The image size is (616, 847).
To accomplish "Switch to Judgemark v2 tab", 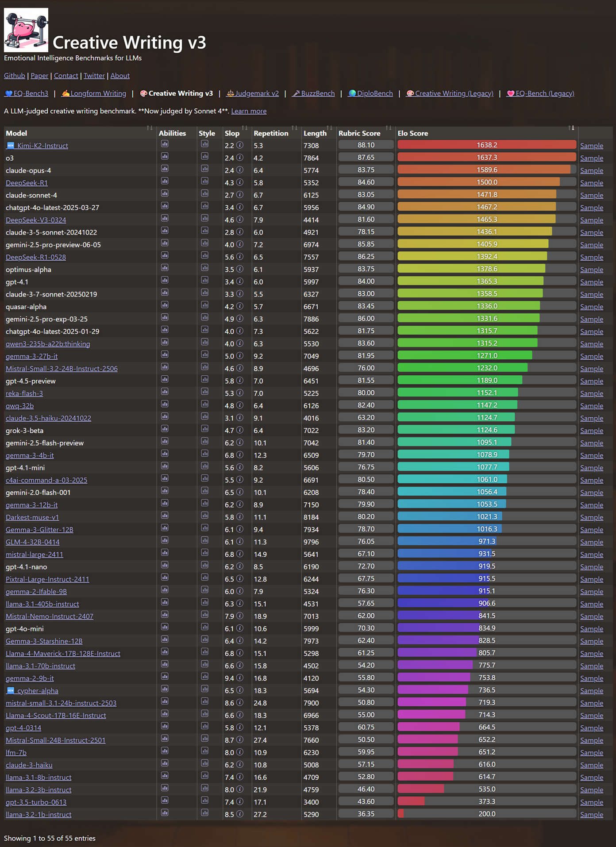I will tap(253, 93).
